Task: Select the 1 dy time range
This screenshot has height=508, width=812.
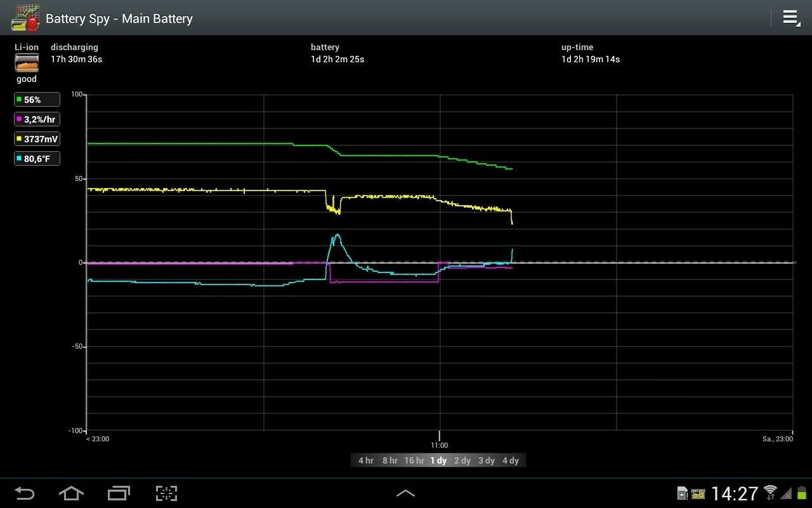Action: click(438, 460)
